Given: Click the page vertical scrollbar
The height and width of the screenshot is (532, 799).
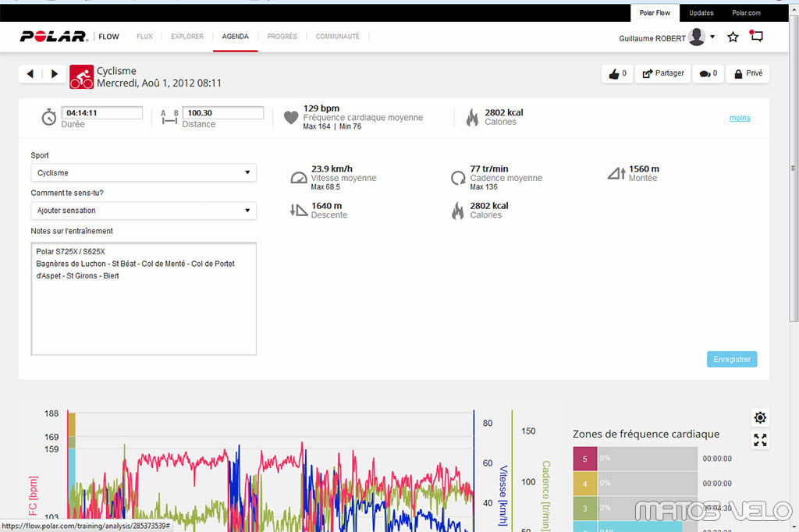Looking at the screenshot, I should click(x=794, y=168).
